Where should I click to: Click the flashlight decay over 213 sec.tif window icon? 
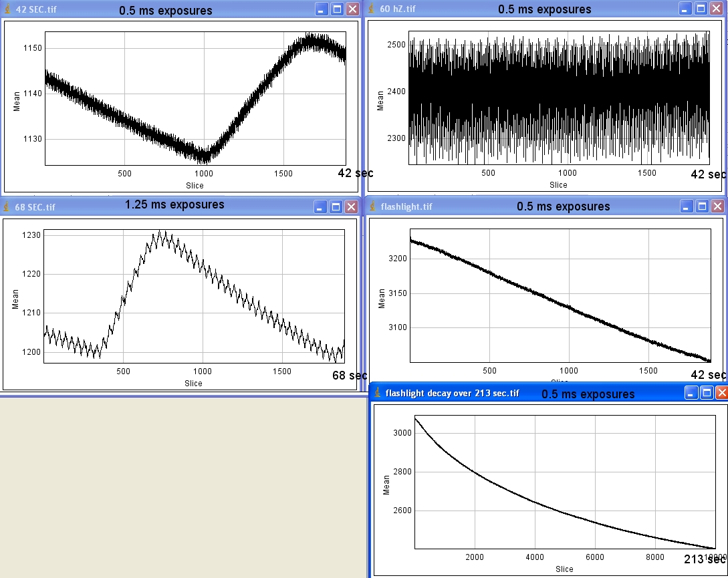click(378, 392)
